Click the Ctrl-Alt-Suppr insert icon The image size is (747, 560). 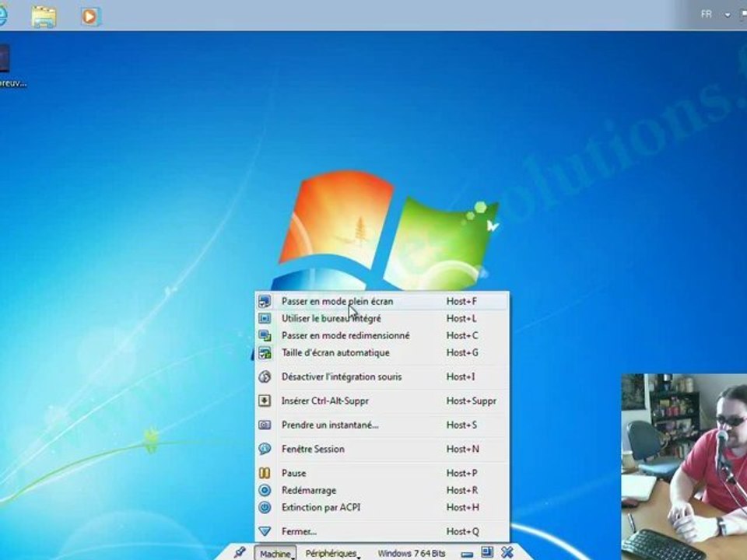[x=265, y=401]
